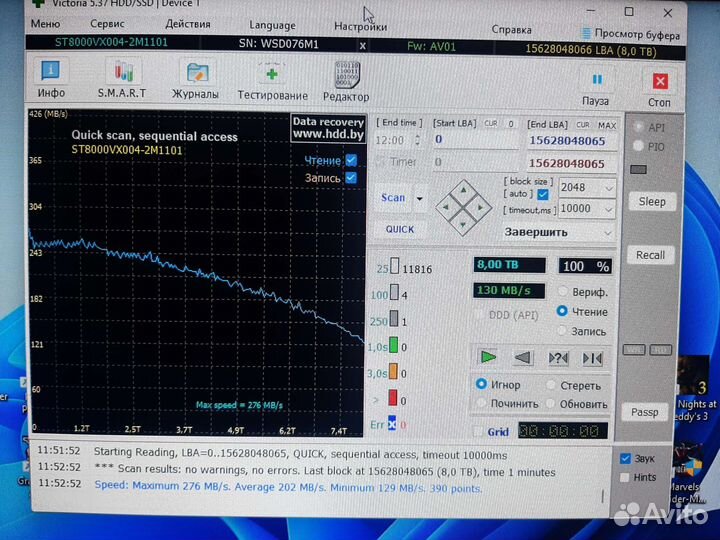Adjust the End time 12:00 stepper
The height and width of the screenshot is (540, 720).
pos(417,140)
